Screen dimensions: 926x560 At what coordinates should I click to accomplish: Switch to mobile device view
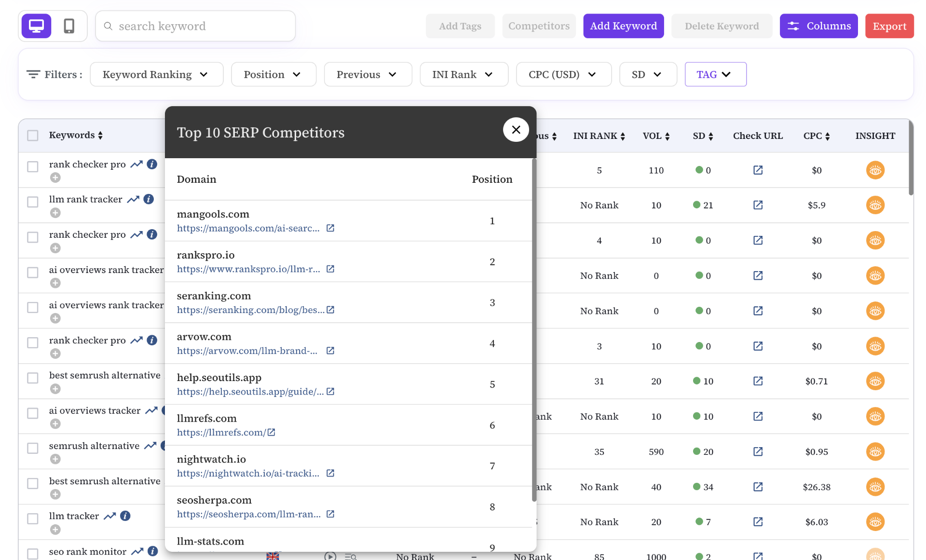69,26
